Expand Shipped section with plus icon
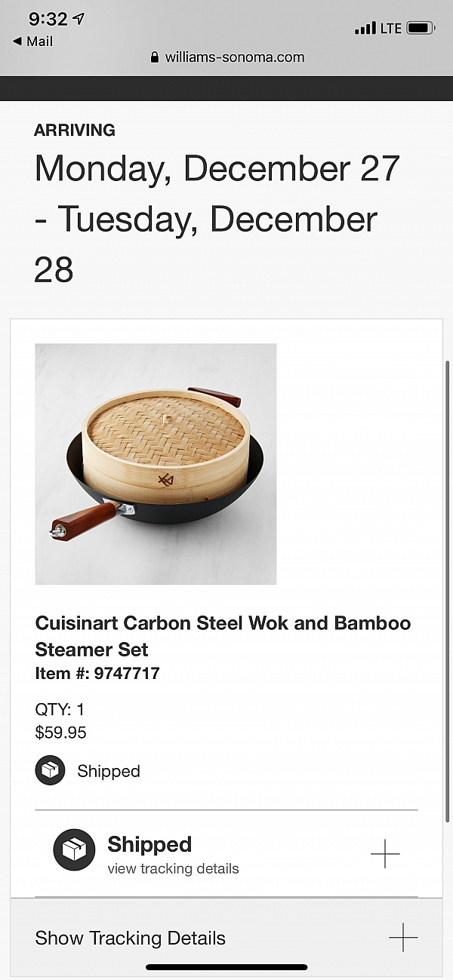The height and width of the screenshot is (980, 453). 385,853
